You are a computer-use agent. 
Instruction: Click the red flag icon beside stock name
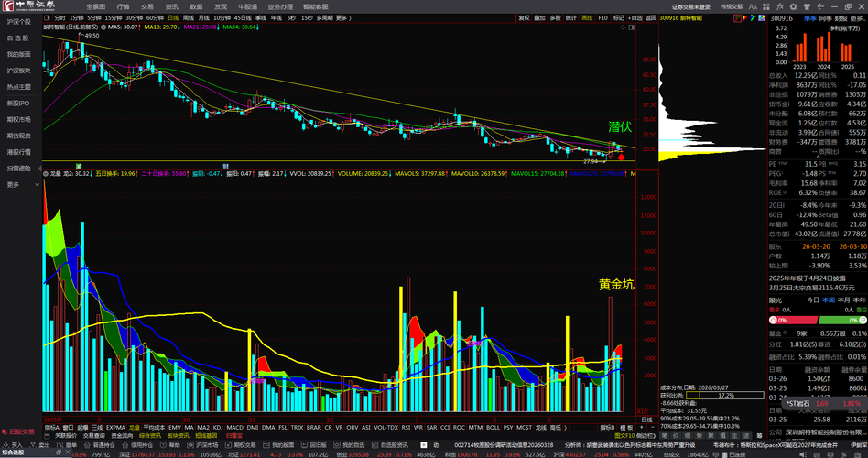click(x=745, y=18)
